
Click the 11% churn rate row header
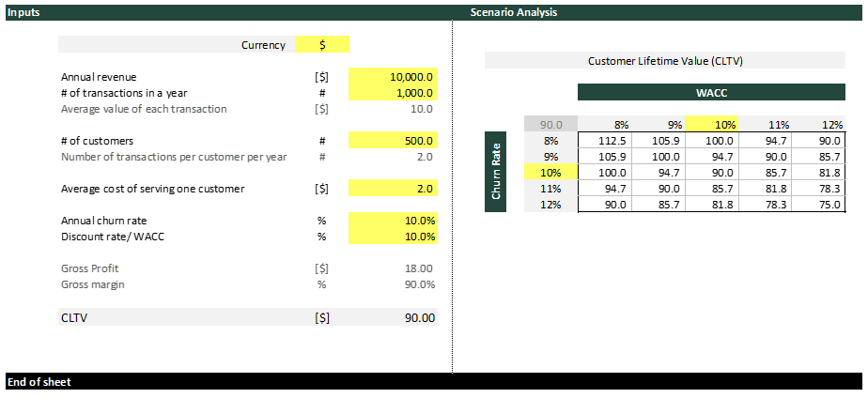550,189
